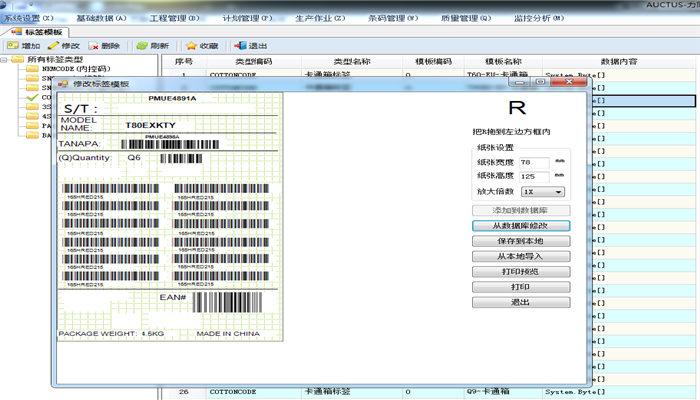Click the 从数据库修改 button
The height and width of the screenshot is (400, 700).
coord(521,226)
